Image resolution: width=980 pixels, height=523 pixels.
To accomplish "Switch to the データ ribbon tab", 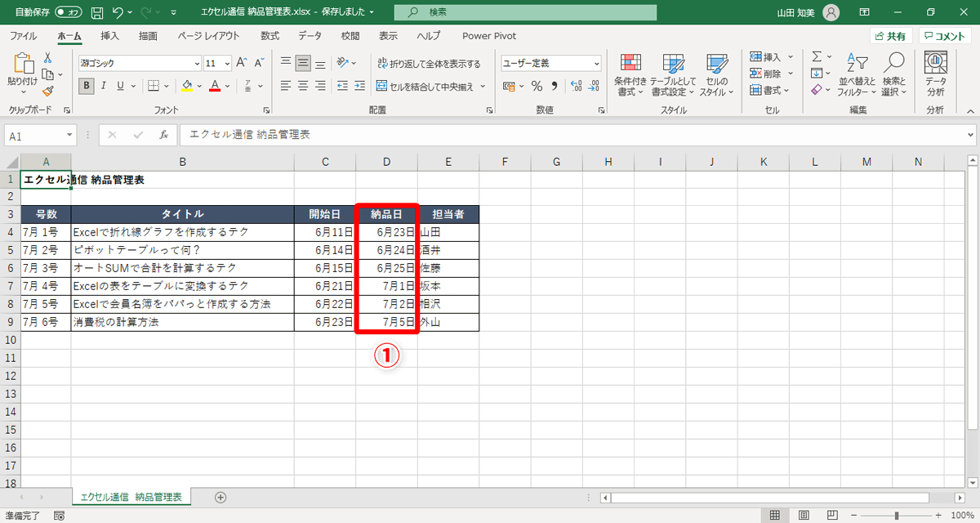I will (310, 36).
